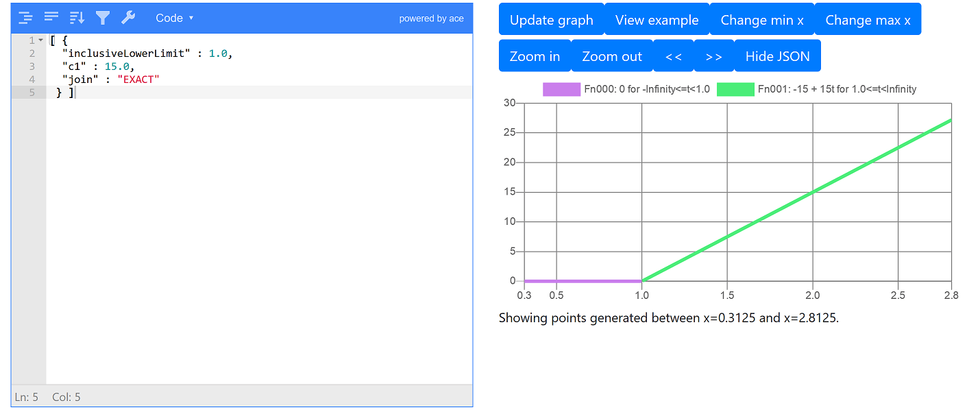Screen dimensions: 980x412
Task: Toggle Fn000 purple legend swatch
Action: pyautogui.click(x=561, y=89)
